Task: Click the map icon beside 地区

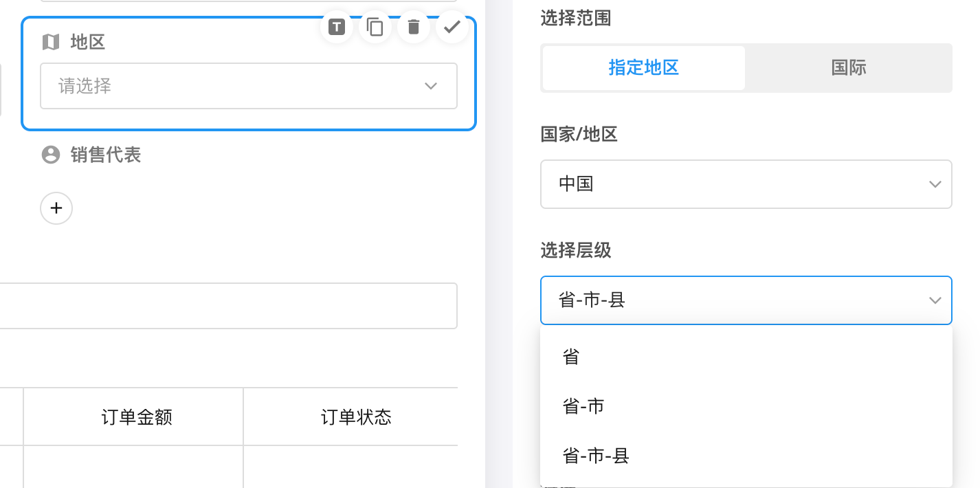Action: pos(51,43)
